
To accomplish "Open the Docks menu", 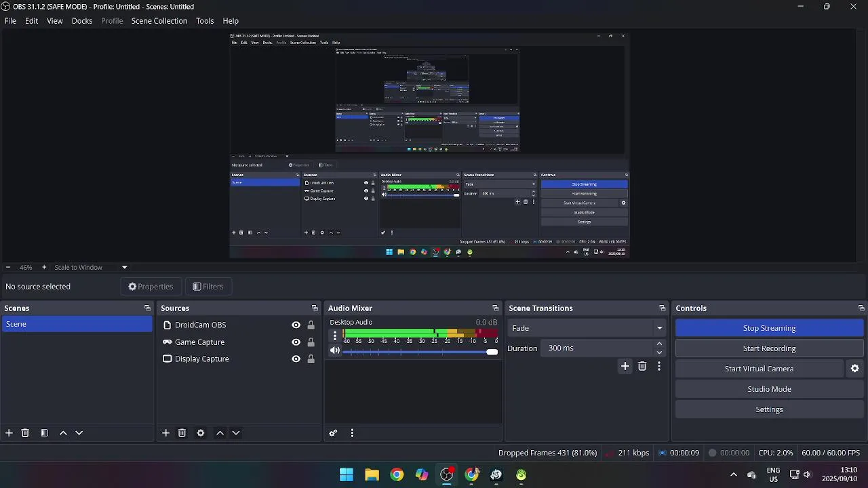I will click(82, 21).
